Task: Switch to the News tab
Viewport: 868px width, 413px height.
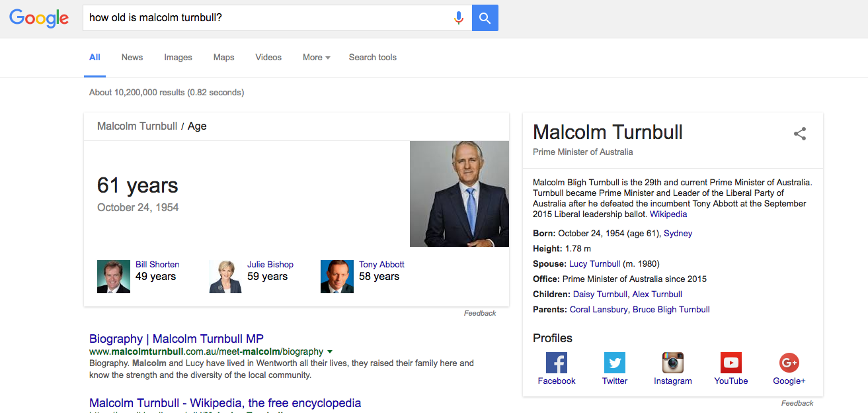Action: click(x=132, y=58)
